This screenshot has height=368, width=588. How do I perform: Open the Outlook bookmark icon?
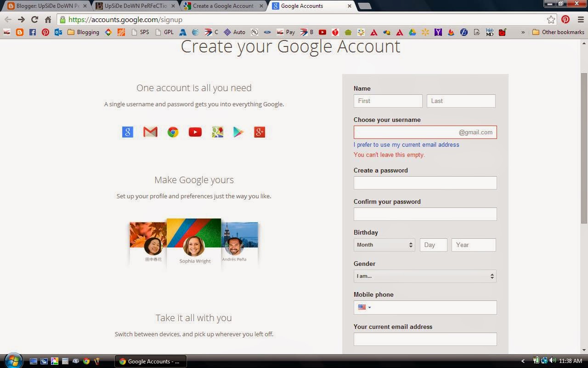(58, 32)
